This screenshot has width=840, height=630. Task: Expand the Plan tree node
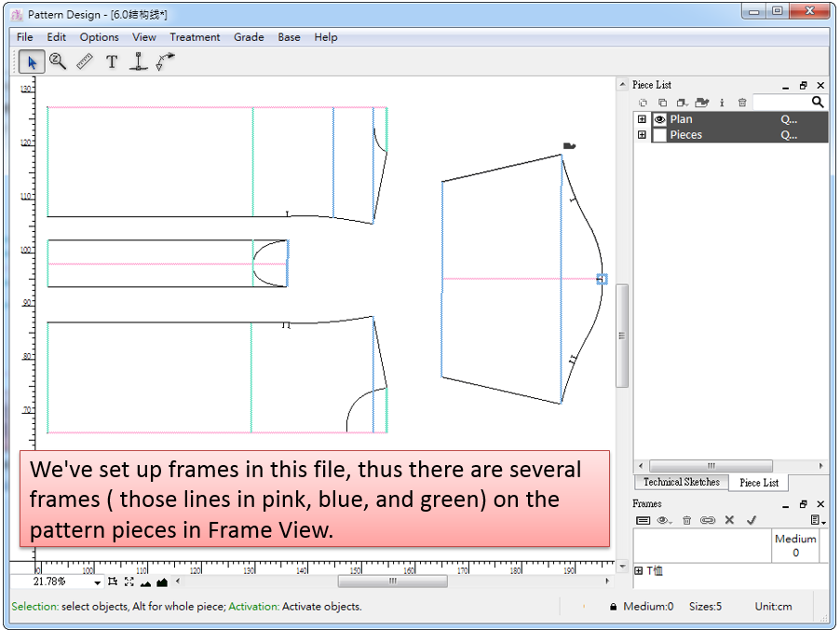tap(642, 119)
